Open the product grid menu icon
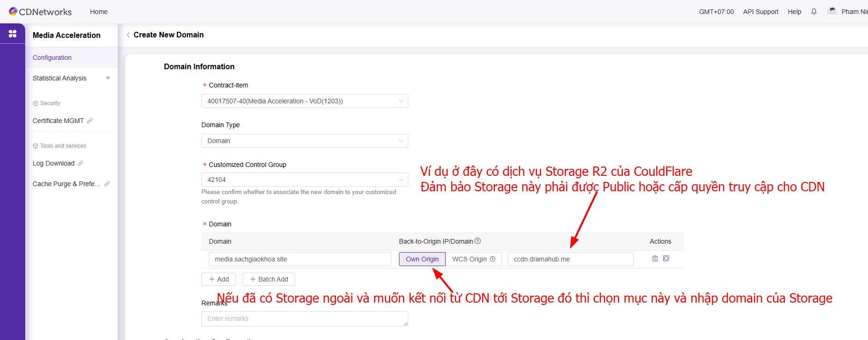868x340 pixels. tap(13, 34)
